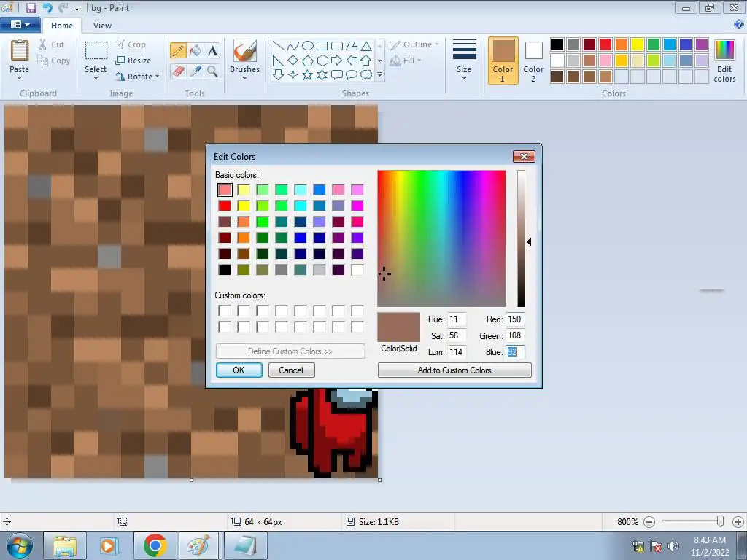The height and width of the screenshot is (560, 747).
Task: Confirm with the OK button
Action: coord(239,370)
